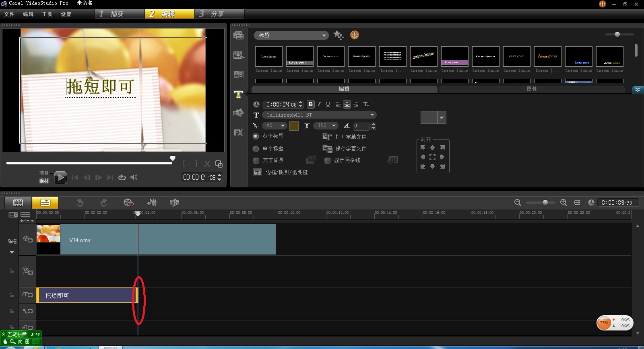
Task: Center-align the title text
Action: point(347,104)
